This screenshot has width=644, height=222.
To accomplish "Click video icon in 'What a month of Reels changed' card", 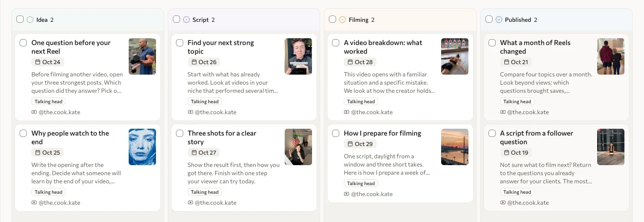I will click(x=503, y=112).
